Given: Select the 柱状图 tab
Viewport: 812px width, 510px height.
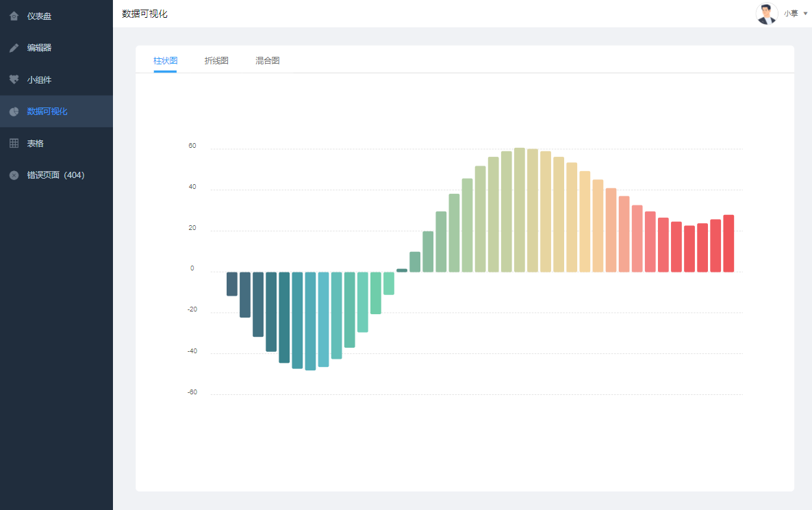Looking at the screenshot, I should pyautogui.click(x=165, y=61).
